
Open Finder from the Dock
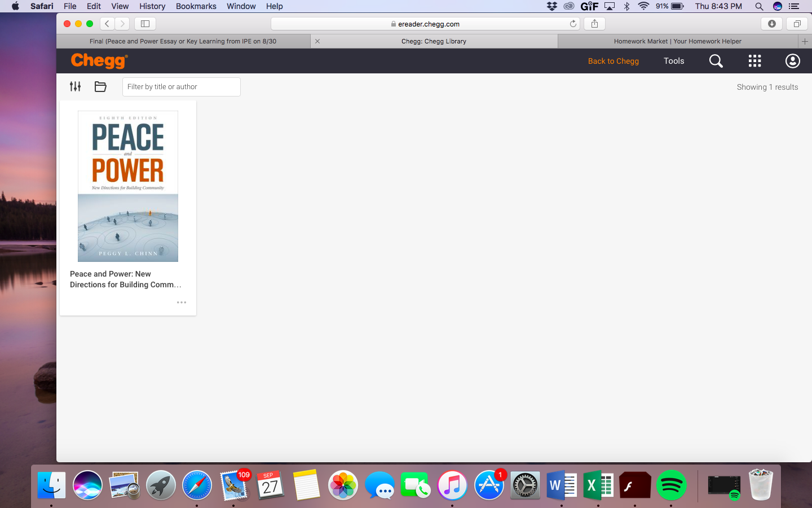click(51, 485)
